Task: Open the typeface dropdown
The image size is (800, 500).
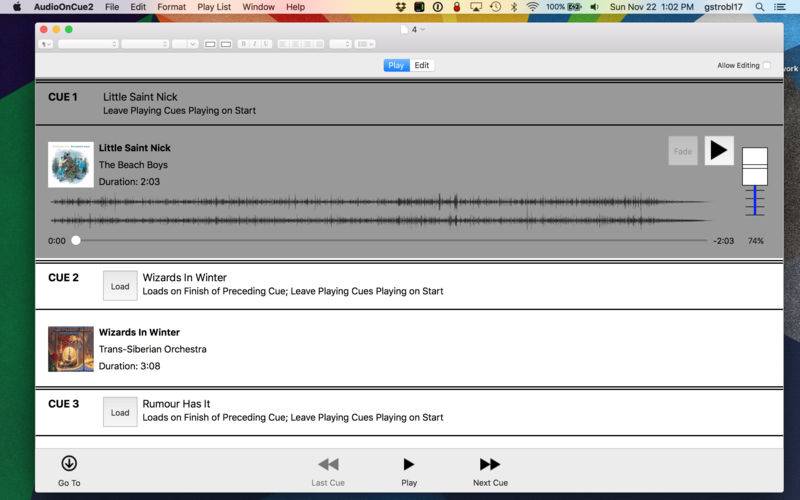Action: click(x=145, y=44)
